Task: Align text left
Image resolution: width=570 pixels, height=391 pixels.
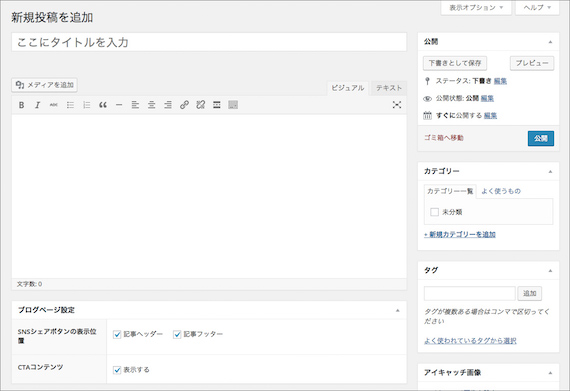Action: (135, 105)
